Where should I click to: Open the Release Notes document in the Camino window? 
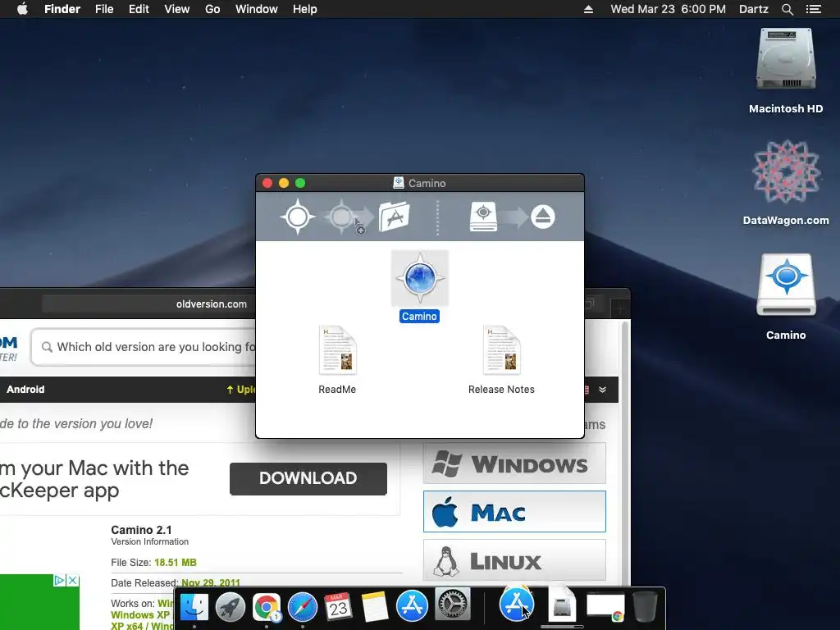[501, 350]
